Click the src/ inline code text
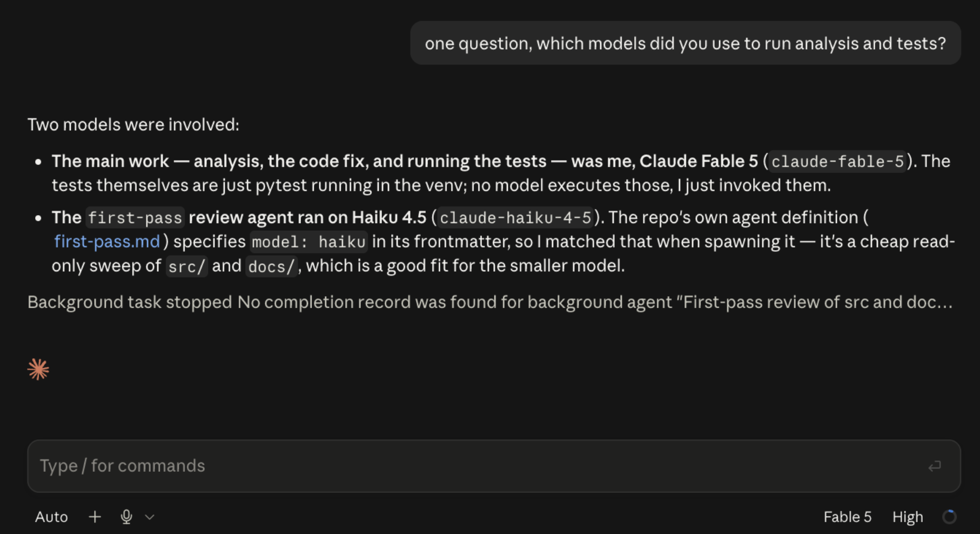980x534 pixels. click(186, 266)
